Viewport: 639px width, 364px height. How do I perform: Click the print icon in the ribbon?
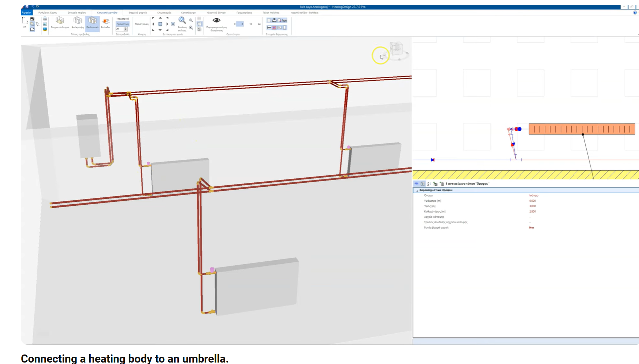[x=45, y=19]
